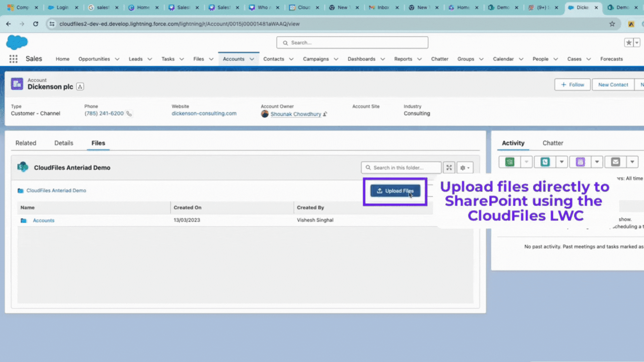Screen dimensions: 644x362
Task: Click the CloudFiles Anteriad Demo logo icon
Action: [22, 167]
